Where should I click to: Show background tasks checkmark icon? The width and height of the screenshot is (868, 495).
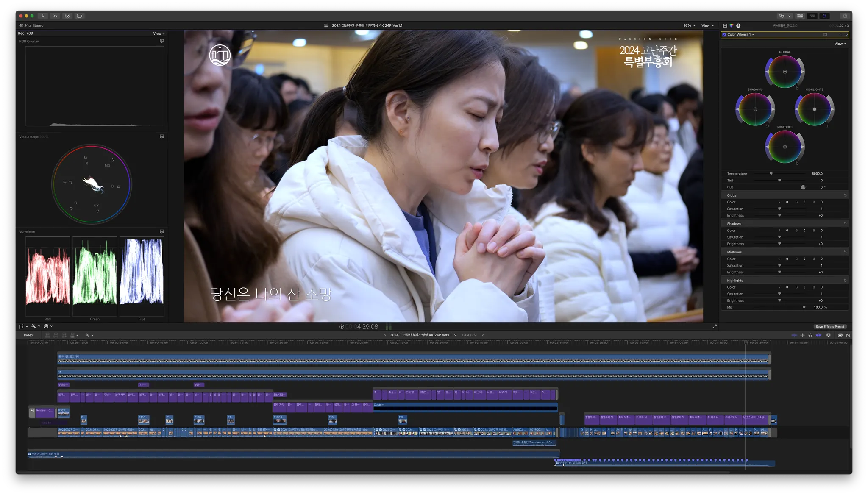(x=67, y=16)
